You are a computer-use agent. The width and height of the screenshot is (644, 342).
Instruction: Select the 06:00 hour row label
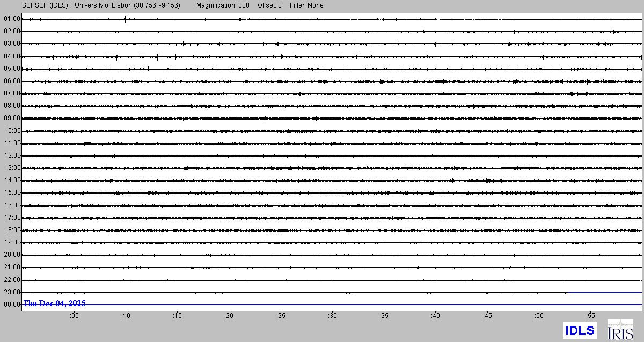pos(12,81)
